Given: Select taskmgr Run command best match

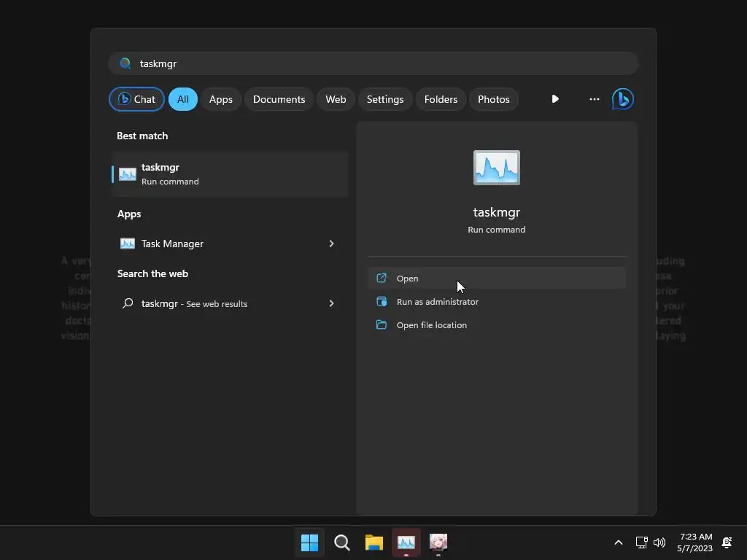Looking at the screenshot, I should 230,174.
